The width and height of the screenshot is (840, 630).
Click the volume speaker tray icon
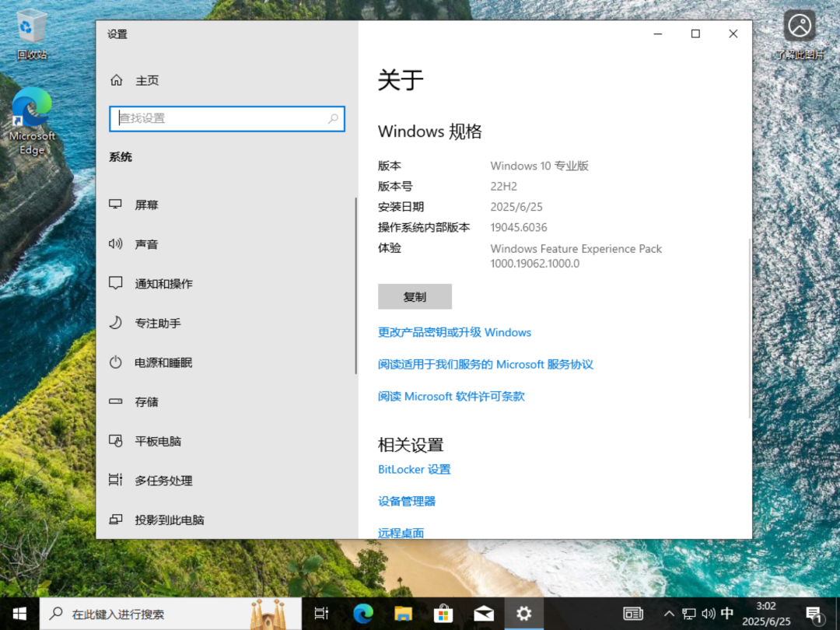tap(709, 614)
